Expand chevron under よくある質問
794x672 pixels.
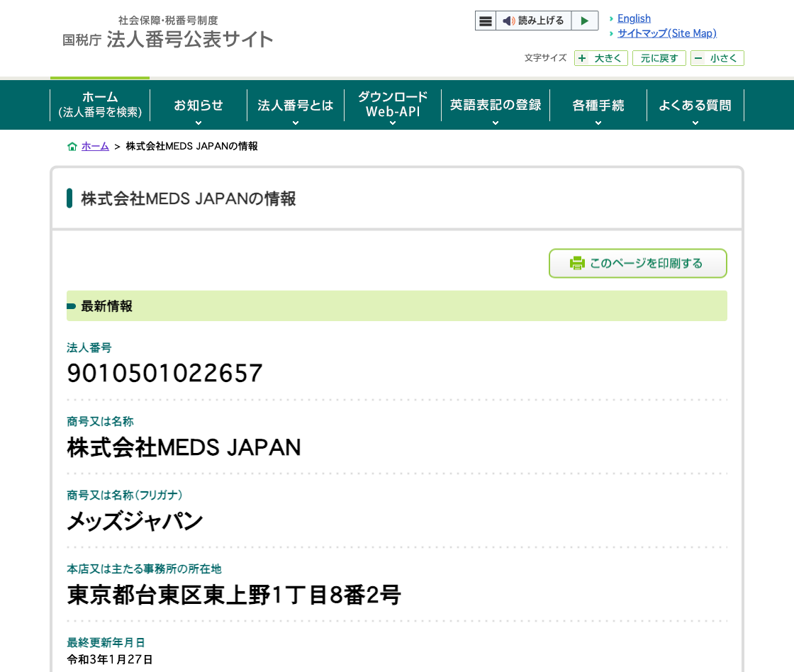[695, 123]
